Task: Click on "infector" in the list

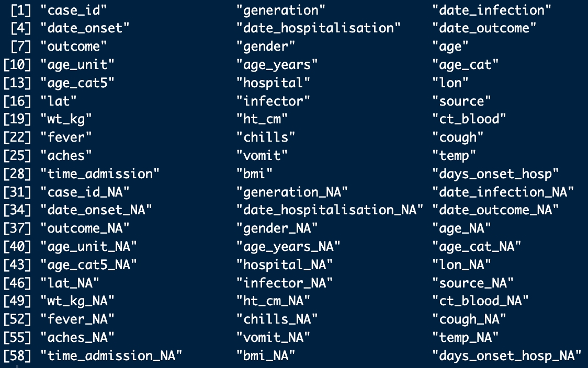Action: tap(273, 101)
